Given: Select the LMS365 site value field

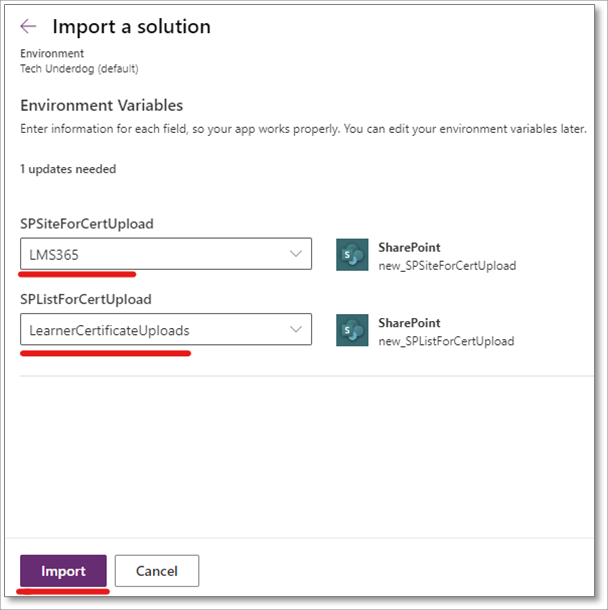Looking at the screenshot, I should [150, 254].
